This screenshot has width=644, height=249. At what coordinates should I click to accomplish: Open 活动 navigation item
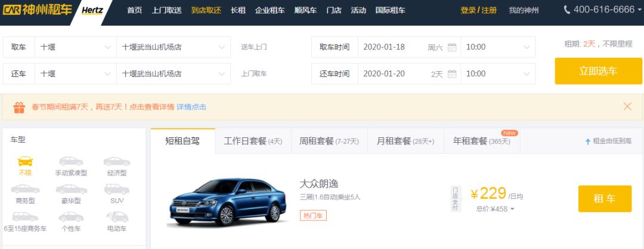point(358,10)
